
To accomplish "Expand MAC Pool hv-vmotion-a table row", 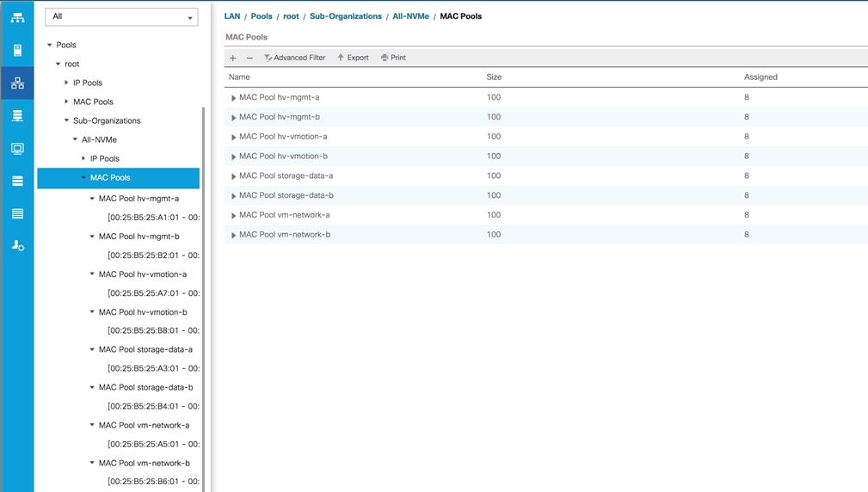I will [x=234, y=138].
